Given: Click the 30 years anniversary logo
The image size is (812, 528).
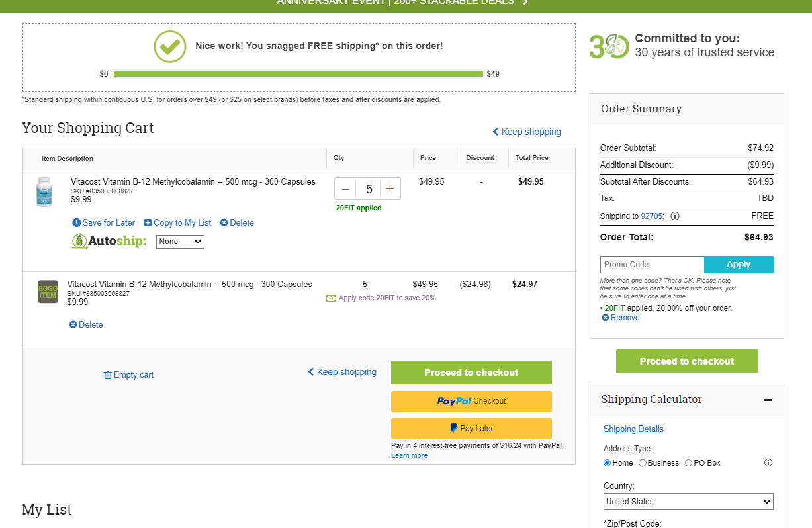Looking at the screenshot, I should click(x=609, y=46).
